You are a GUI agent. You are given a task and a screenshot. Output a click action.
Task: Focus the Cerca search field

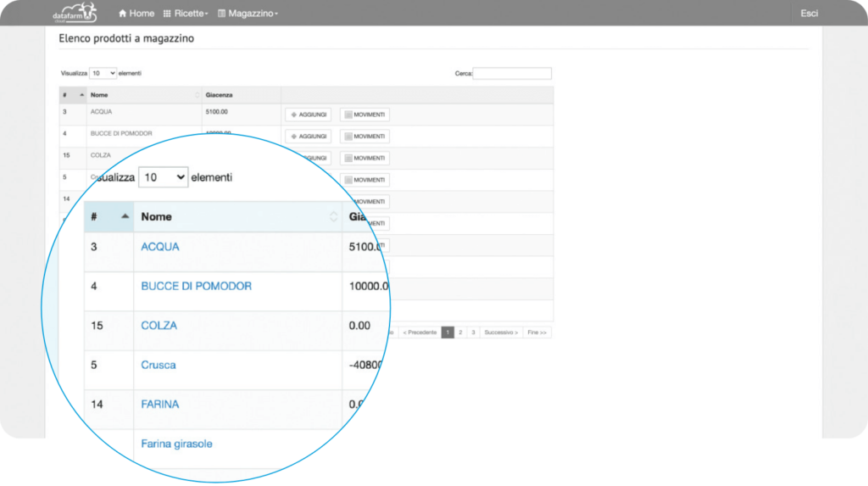pyautogui.click(x=511, y=73)
